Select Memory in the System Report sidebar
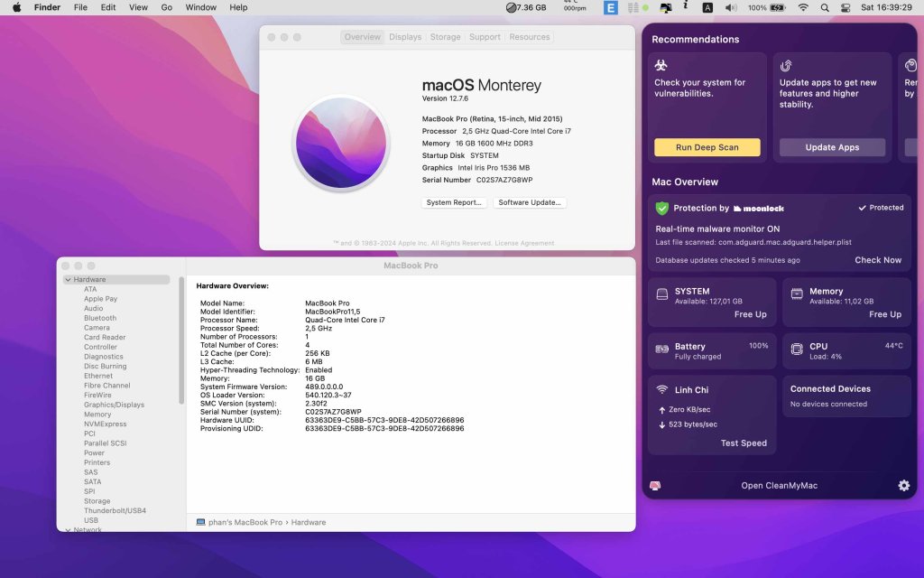Screen dimensions: 924x578 [x=97, y=415]
